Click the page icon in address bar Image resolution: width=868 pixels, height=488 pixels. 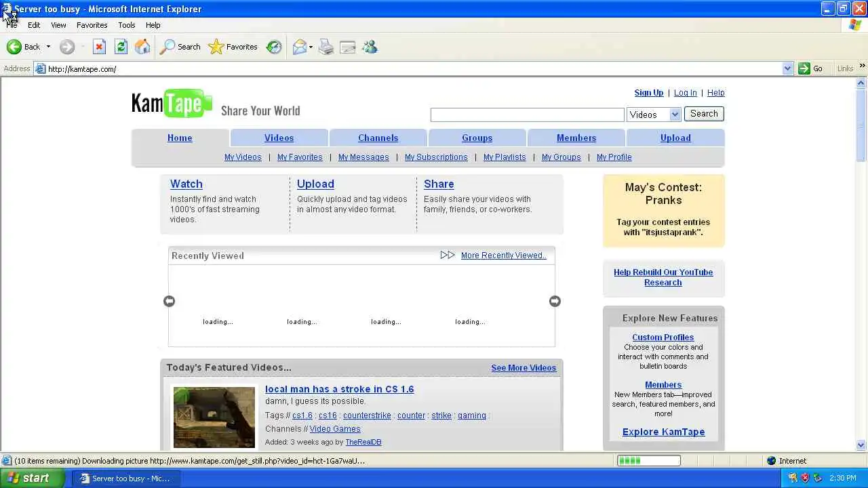tap(41, 68)
